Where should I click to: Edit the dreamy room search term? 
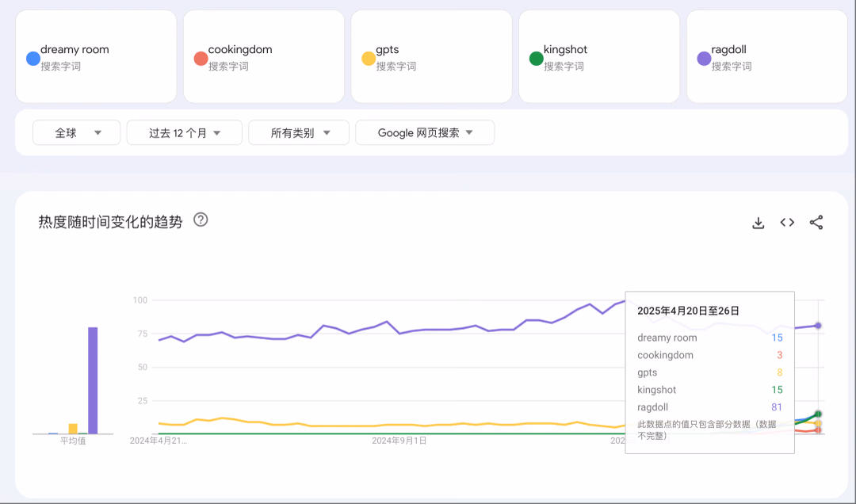point(75,50)
